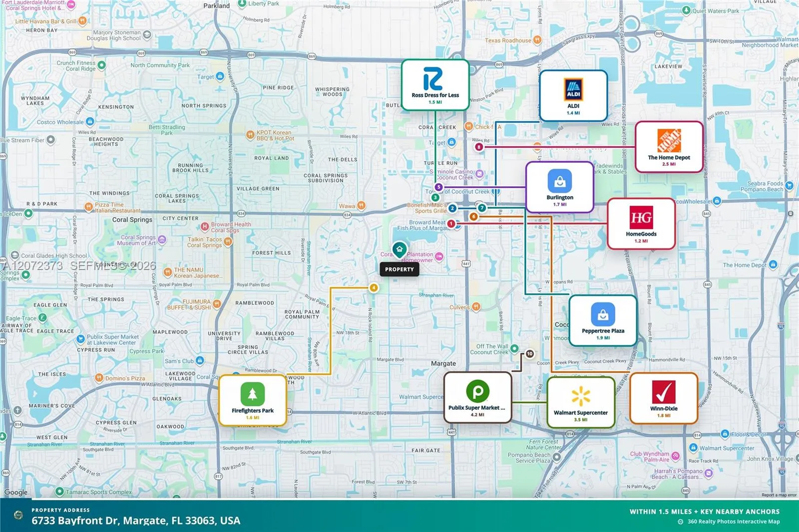Click the 'Report a map error' link
Viewport: 799px width, 532px height.
pos(779,495)
